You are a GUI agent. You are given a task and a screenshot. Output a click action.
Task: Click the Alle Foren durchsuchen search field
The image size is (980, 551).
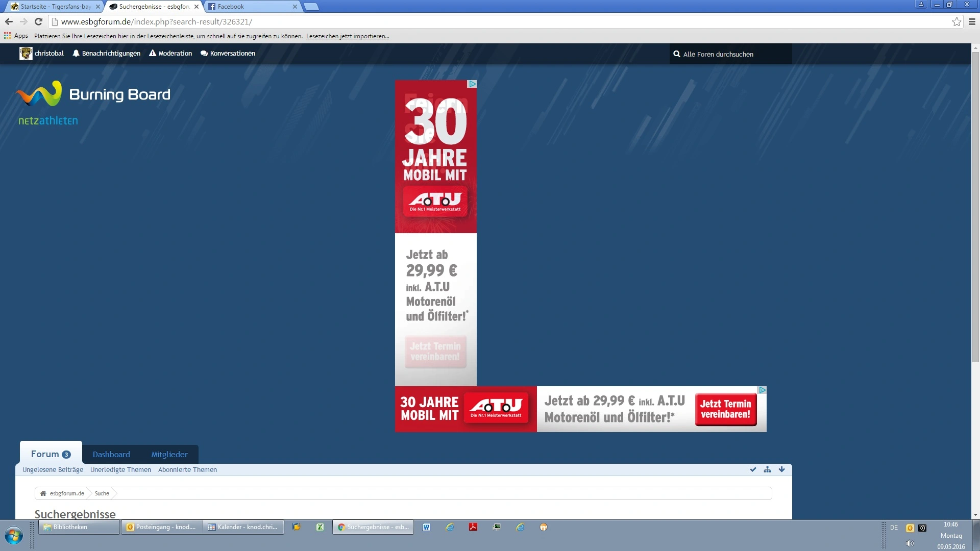[730, 54]
